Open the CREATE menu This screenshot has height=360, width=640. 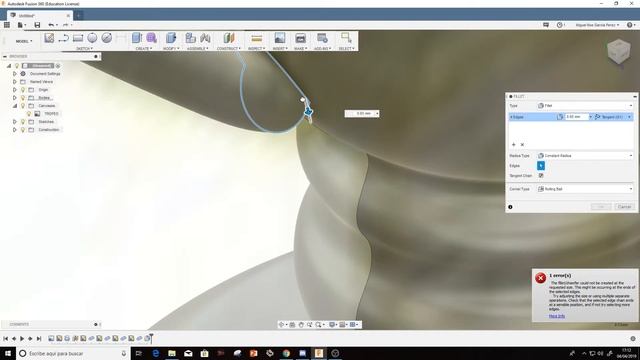point(144,49)
